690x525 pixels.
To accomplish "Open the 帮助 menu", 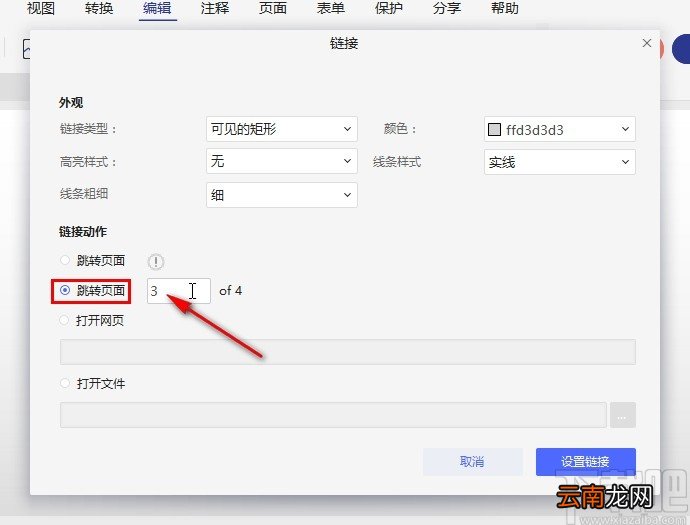I will [505, 8].
